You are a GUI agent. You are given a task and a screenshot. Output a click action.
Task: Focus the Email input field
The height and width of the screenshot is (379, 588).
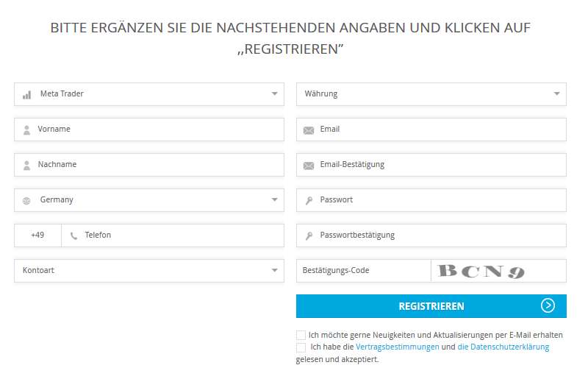431,130
